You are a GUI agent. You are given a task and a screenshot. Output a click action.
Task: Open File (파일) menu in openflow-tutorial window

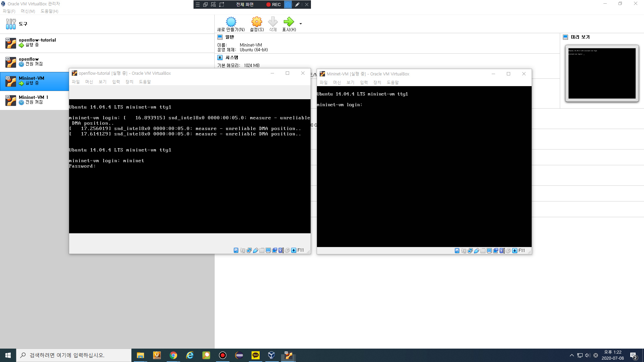[x=76, y=82]
